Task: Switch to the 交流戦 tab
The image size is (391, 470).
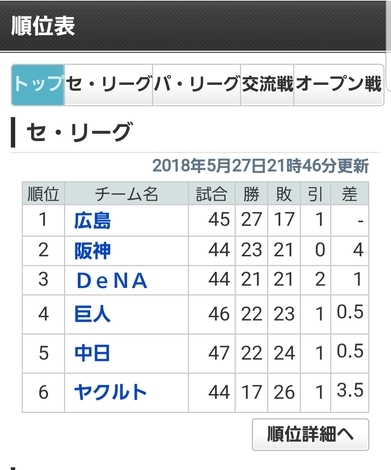Action: tap(267, 85)
